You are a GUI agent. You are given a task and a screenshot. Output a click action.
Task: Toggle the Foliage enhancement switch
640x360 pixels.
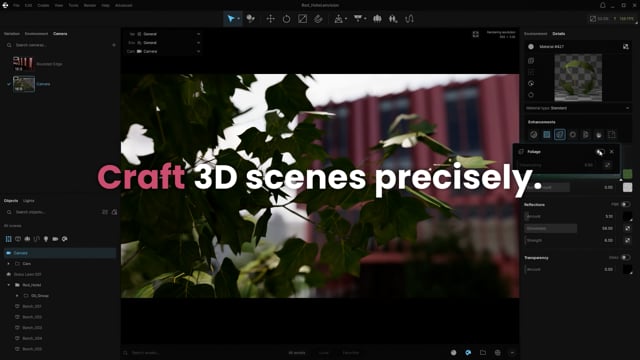tap(600, 152)
